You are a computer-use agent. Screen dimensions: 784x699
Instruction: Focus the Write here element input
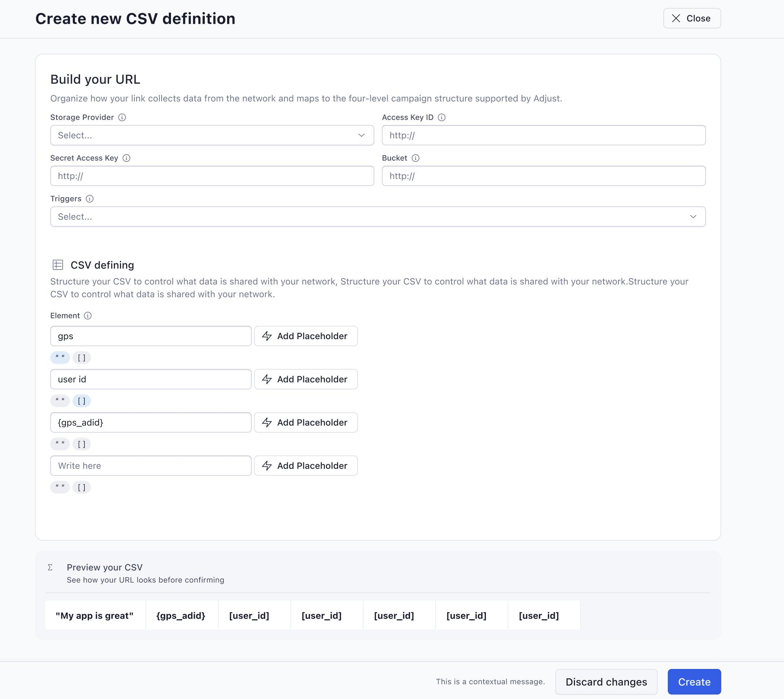click(x=150, y=466)
